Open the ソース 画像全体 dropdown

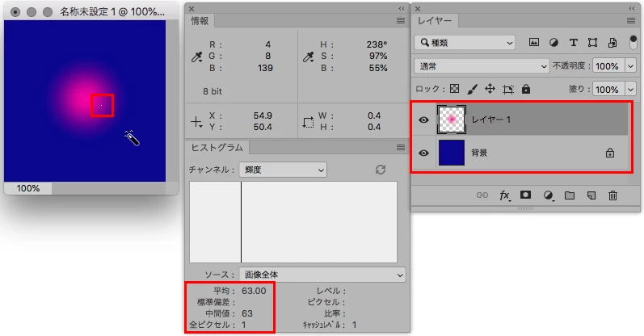click(322, 275)
